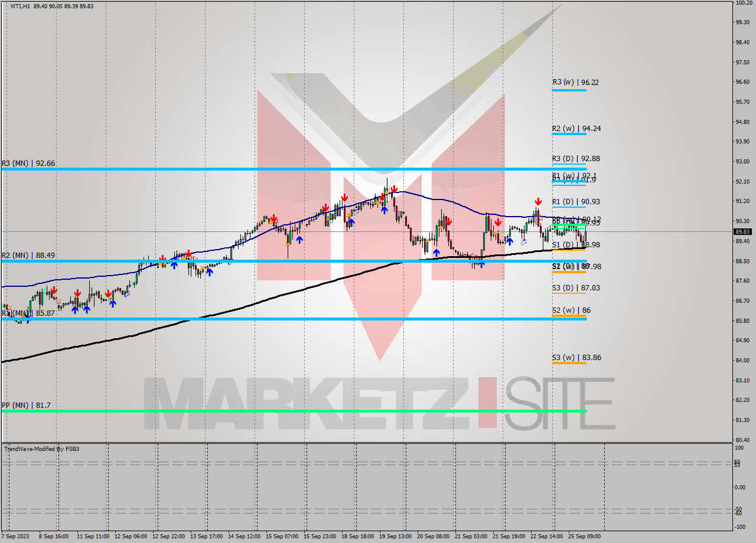Click the R3 (MN) | 92.66 label
Screen dimensions: 756x543
coord(28,163)
